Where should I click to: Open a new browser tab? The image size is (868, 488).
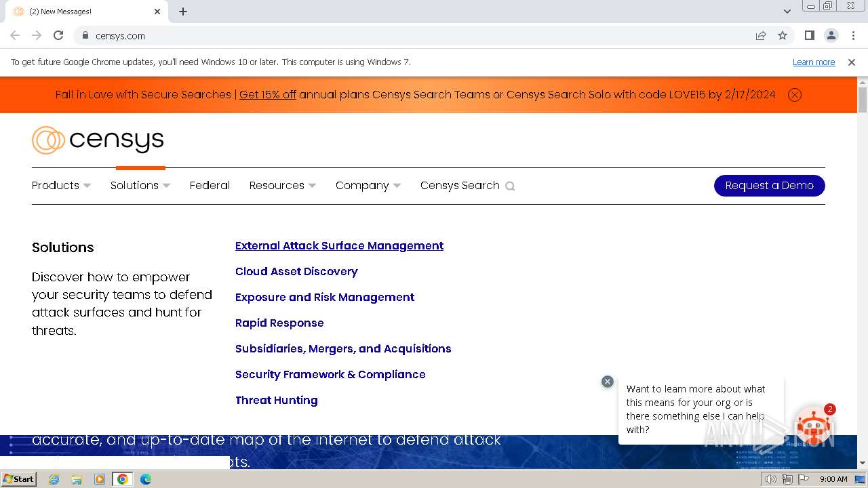183,12
